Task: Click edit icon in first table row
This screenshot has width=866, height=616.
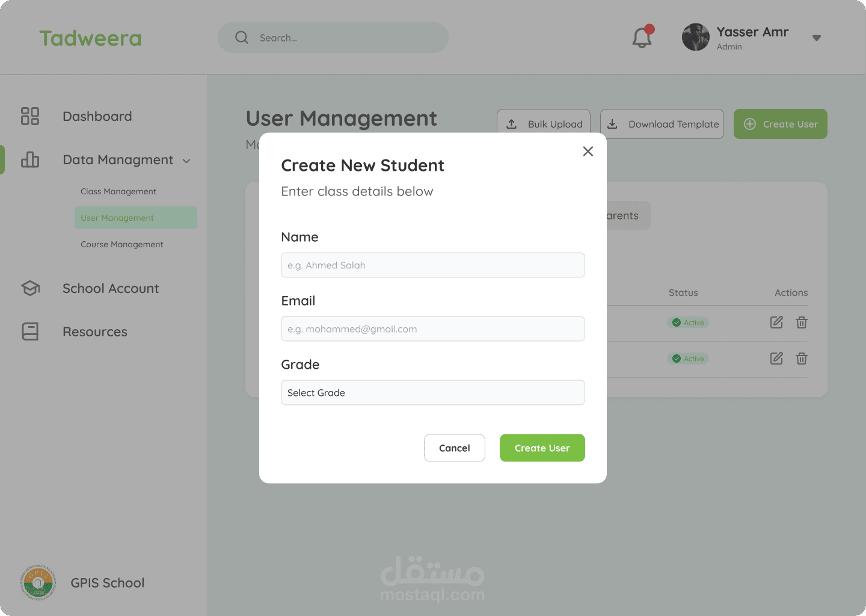Action: 776,322
